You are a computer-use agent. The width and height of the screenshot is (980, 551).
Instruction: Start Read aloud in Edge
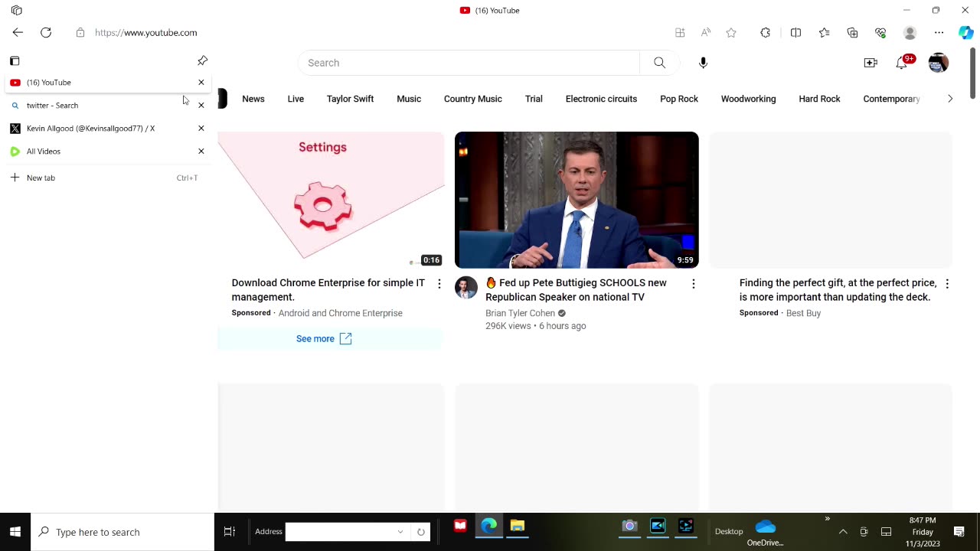click(706, 32)
